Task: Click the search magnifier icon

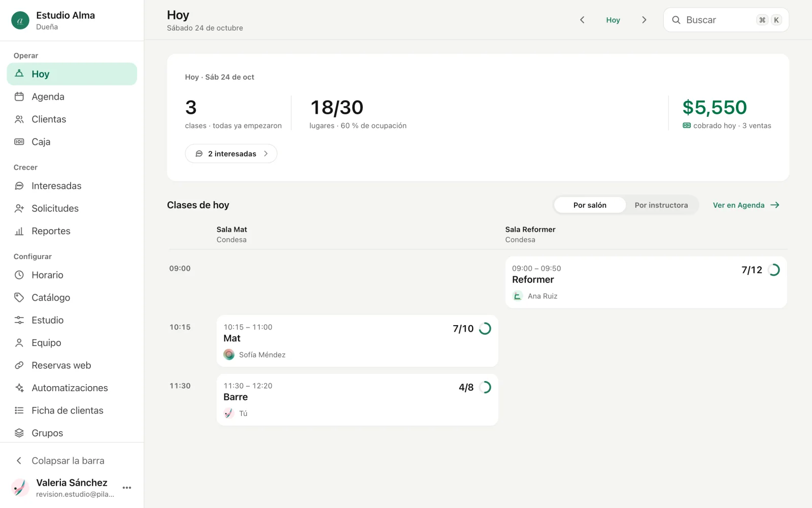Action: pyautogui.click(x=676, y=20)
